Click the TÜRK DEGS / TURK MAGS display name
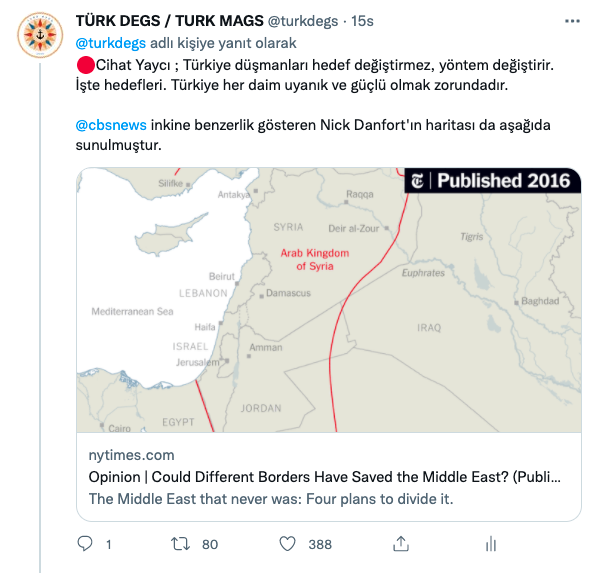 169,21
